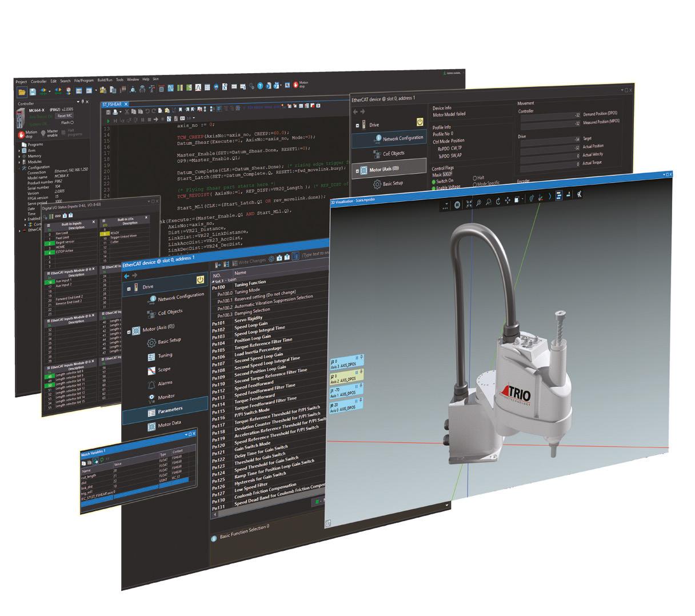
Task: Click back arrow in front EtherCAT window
Action: (126, 276)
